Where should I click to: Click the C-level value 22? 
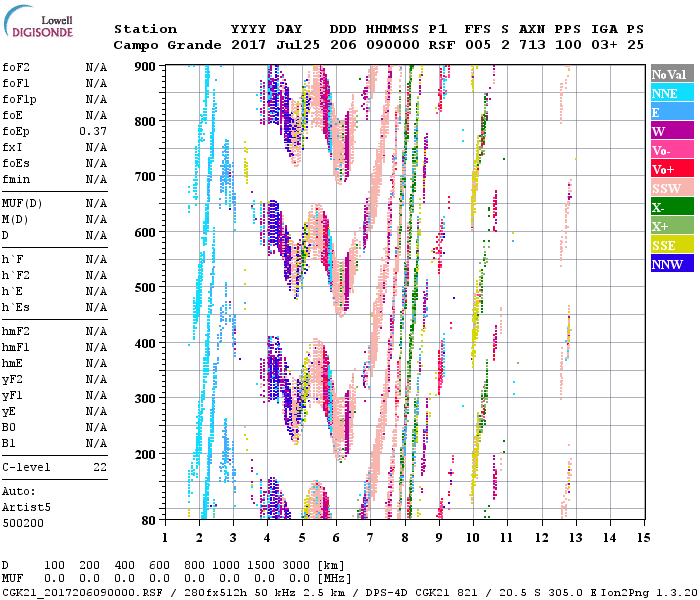[100, 467]
